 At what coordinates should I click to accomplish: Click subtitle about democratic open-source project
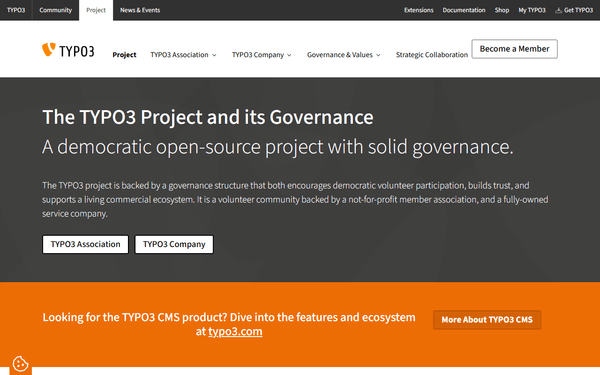(278, 147)
